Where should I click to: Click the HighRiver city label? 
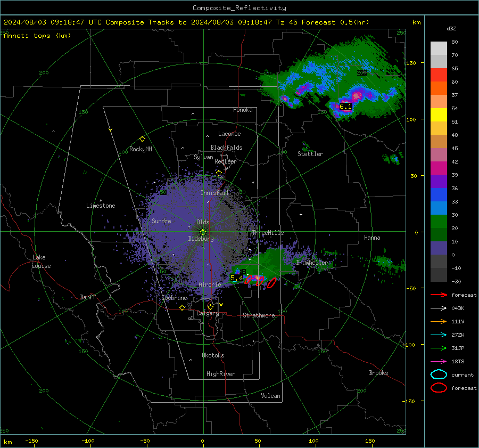pos(221,374)
